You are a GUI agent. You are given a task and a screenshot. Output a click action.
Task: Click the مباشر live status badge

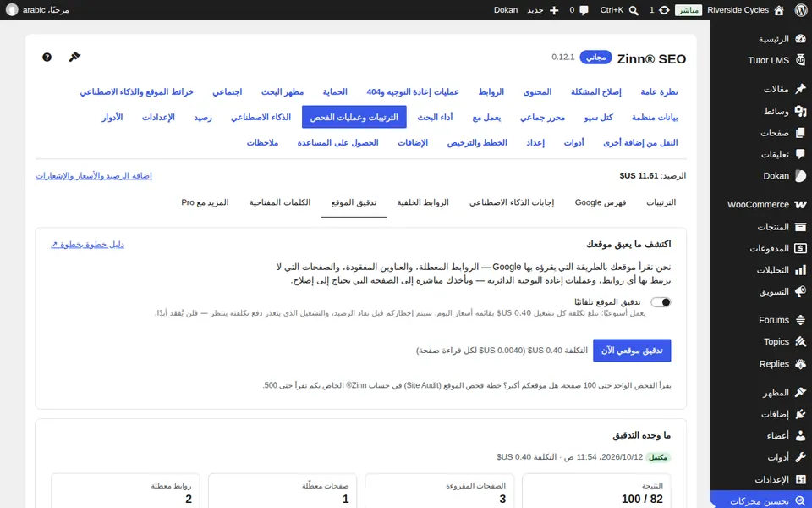(689, 10)
